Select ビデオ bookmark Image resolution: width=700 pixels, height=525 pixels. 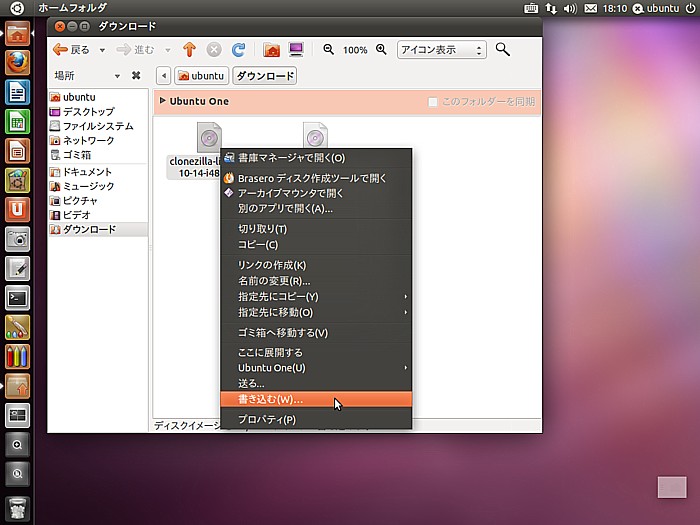coord(98,215)
